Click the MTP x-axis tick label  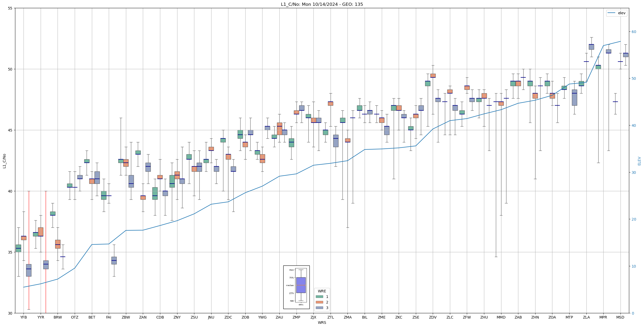click(x=569, y=317)
